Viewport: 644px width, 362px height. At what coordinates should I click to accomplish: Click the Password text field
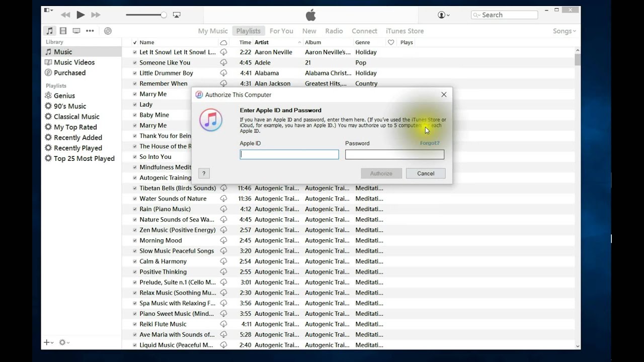[394, 154]
